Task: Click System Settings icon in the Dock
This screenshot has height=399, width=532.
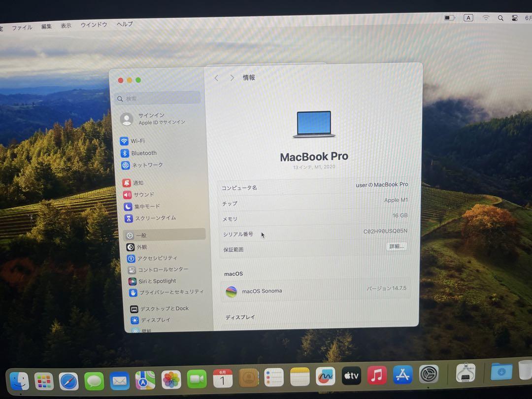Action: pyautogui.click(x=429, y=374)
